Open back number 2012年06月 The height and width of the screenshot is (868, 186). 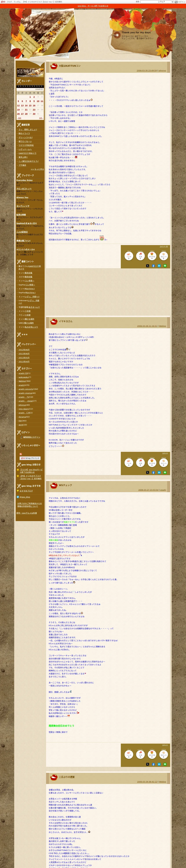[24, 350]
